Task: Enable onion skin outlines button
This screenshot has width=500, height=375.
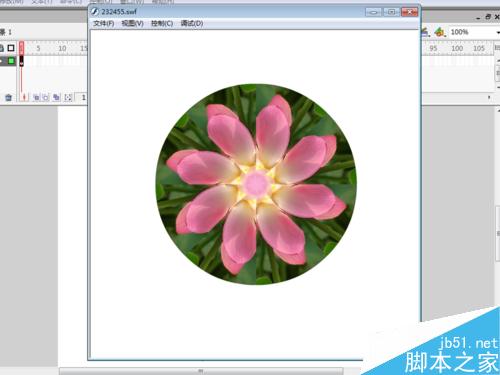Action: click(46, 97)
